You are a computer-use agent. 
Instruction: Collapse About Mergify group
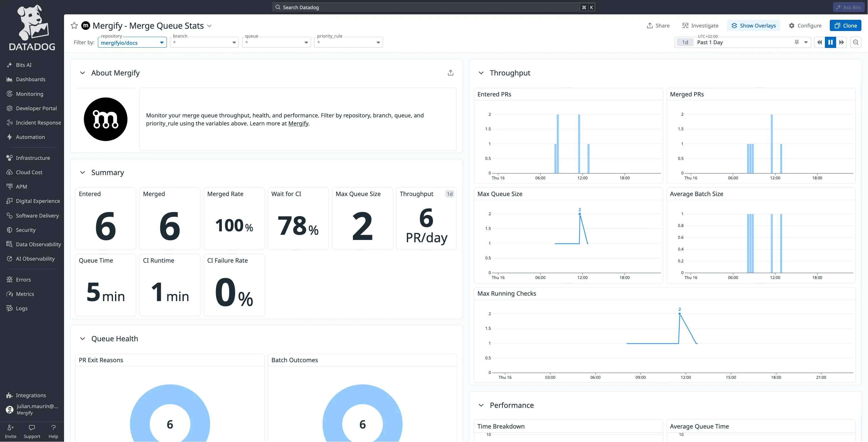pos(83,73)
